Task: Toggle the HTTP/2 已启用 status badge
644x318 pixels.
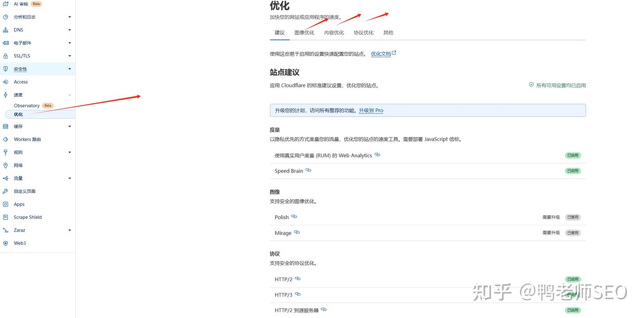Action: (x=572, y=279)
